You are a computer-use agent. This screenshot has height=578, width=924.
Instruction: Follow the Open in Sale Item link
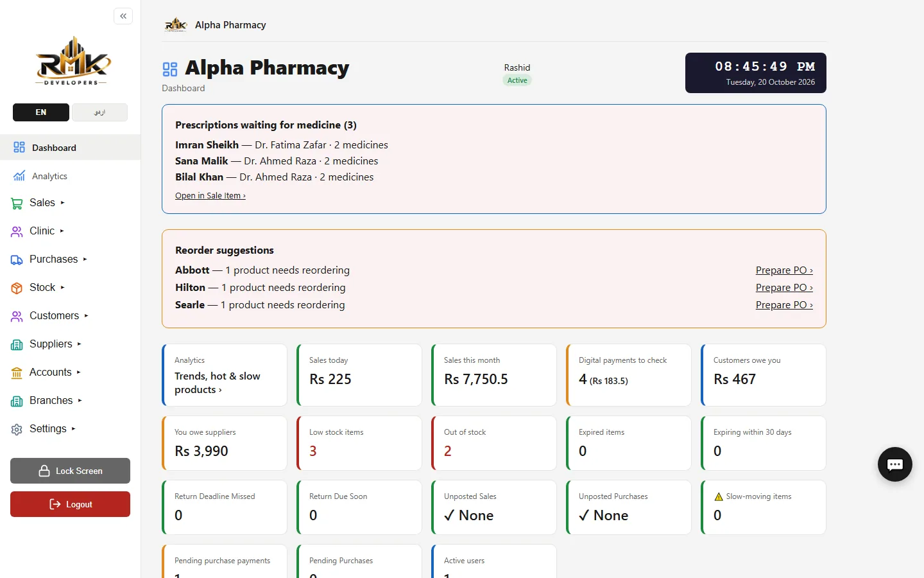[210, 196]
